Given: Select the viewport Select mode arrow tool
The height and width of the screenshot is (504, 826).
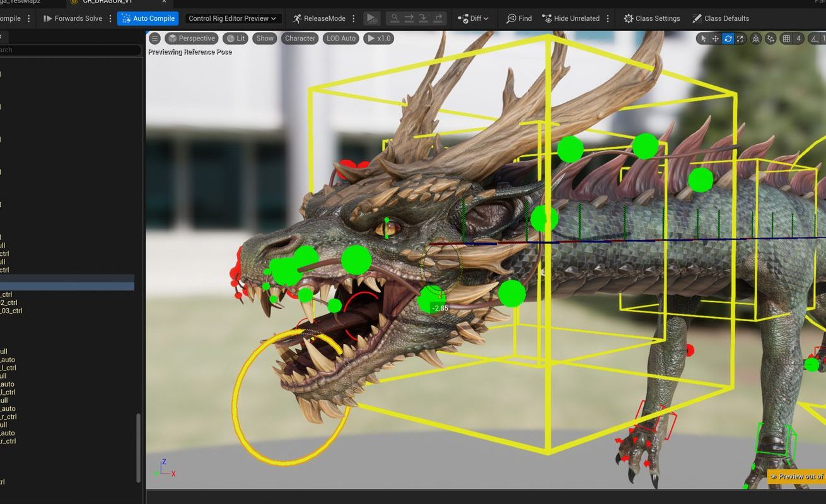Looking at the screenshot, I should tap(703, 38).
